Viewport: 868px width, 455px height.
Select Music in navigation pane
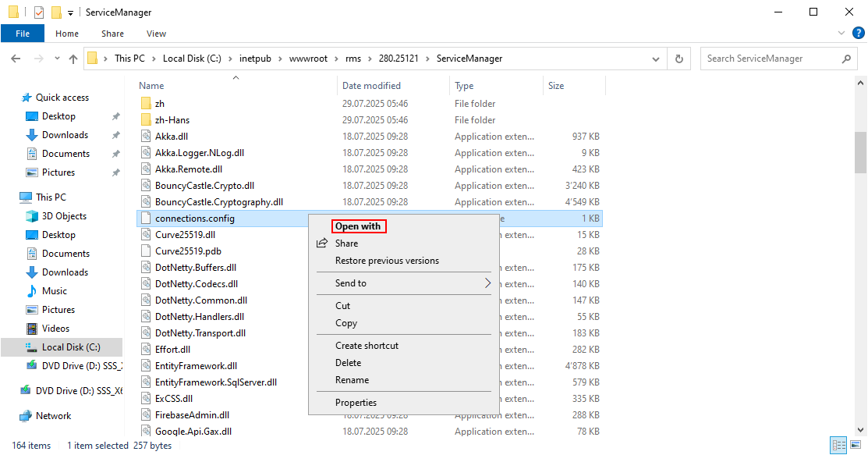[55, 291]
